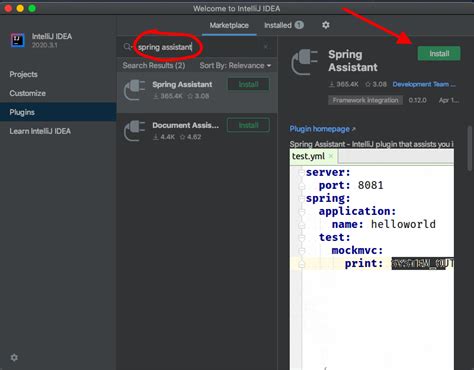Open the Projects section
474x370 pixels.
click(23, 74)
